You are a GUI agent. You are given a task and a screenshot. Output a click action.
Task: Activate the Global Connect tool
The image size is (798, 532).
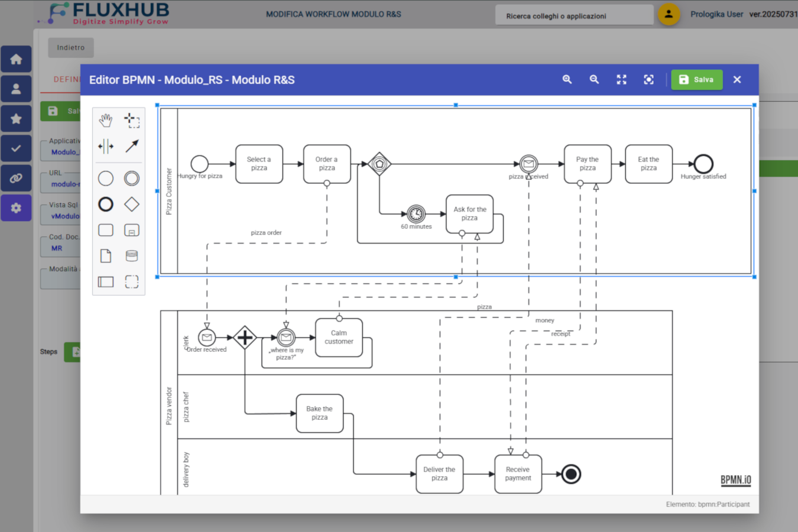132,146
